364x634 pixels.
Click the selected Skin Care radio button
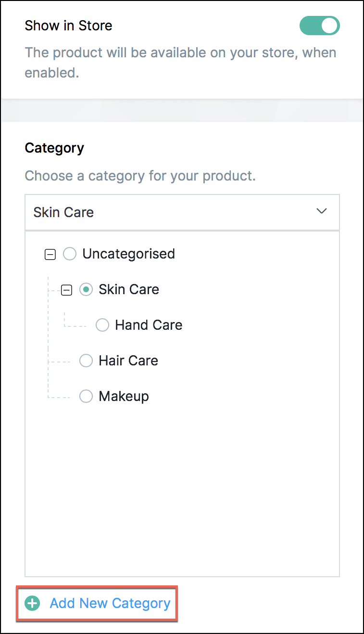click(86, 289)
